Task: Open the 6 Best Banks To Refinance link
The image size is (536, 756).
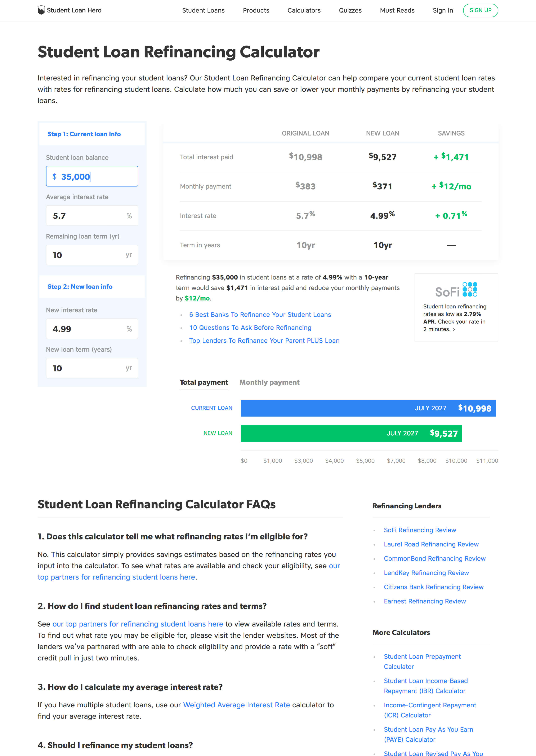Action: pos(260,315)
